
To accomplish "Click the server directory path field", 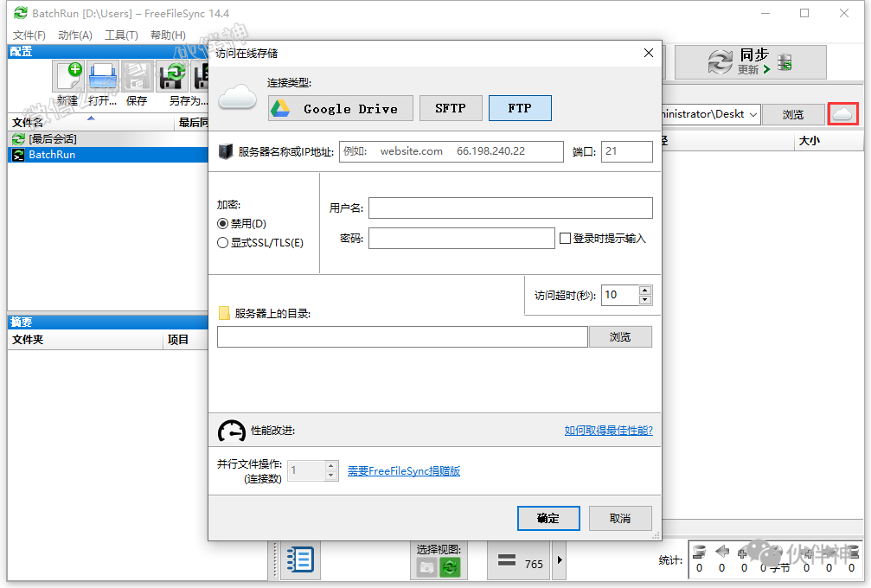I will tap(402, 337).
